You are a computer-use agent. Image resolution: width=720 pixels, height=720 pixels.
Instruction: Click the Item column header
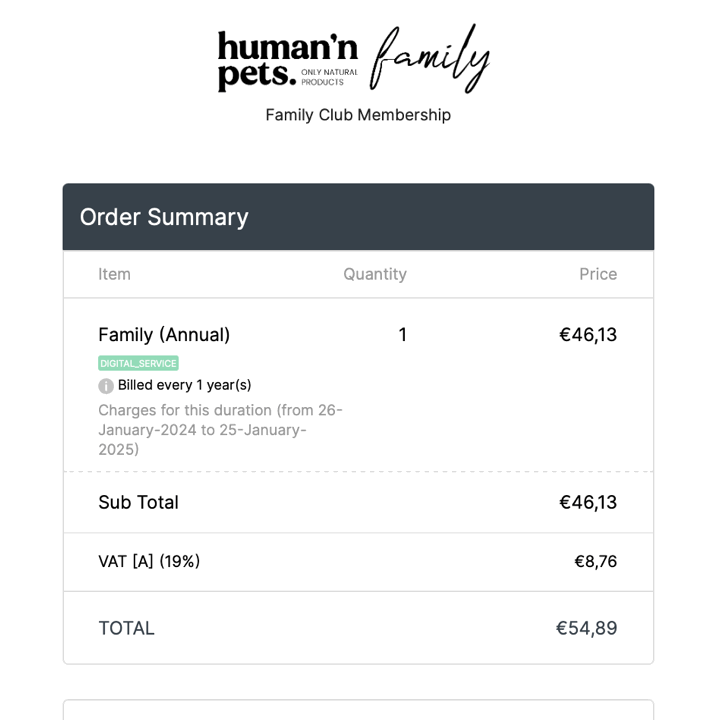coord(114,274)
